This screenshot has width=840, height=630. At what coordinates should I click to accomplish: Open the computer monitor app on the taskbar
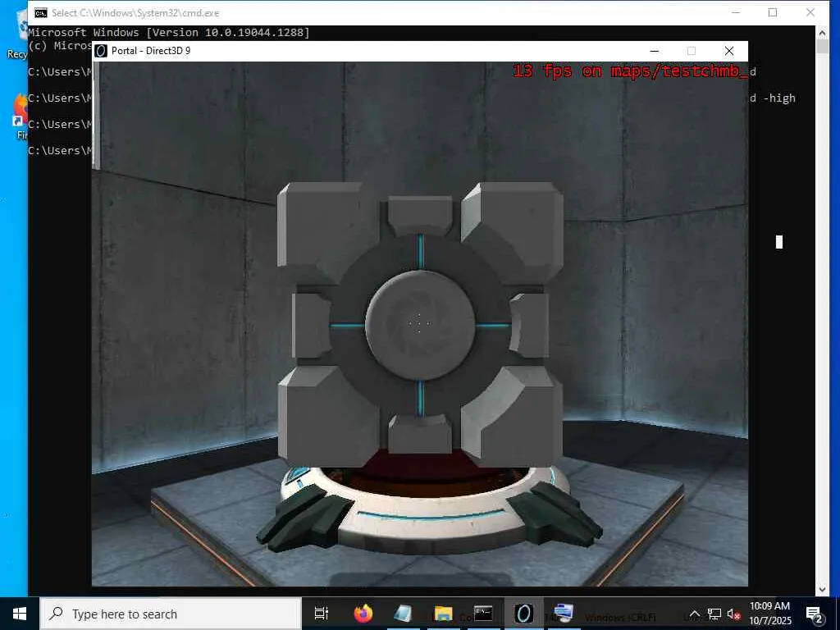(564, 614)
